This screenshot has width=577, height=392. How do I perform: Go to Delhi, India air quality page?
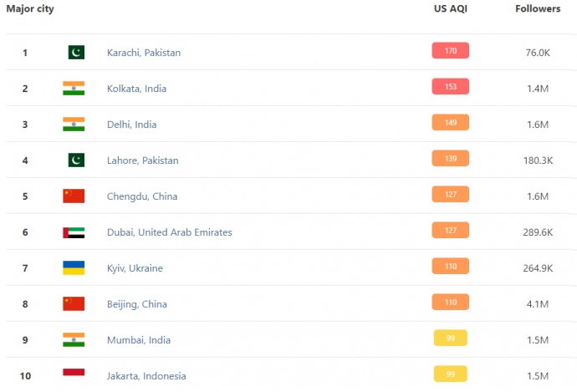131,125
